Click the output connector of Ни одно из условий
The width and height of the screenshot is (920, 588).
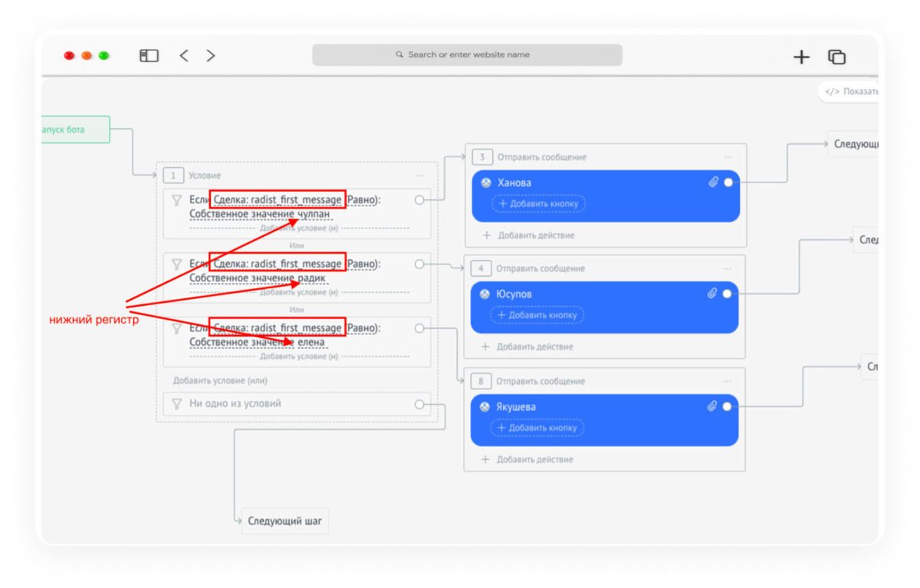click(x=419, y=404)
